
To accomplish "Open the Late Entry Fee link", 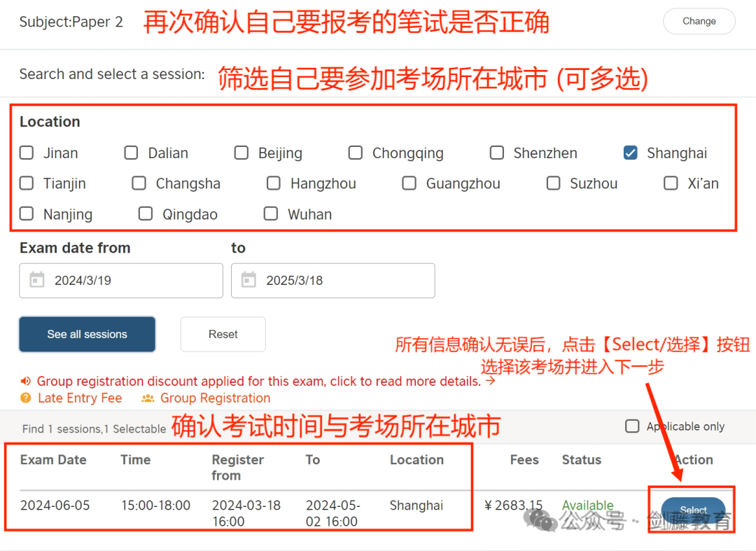I will [80, 398].
